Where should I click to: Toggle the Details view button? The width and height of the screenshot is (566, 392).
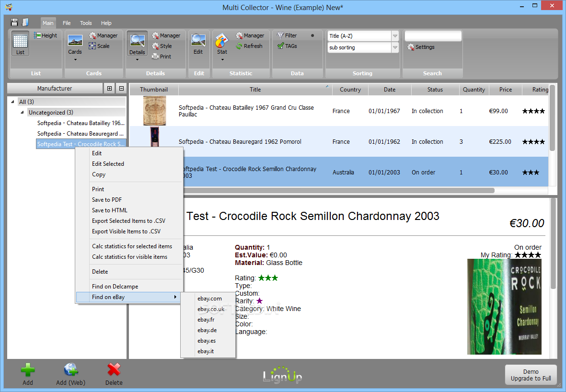tap(137, 44)
